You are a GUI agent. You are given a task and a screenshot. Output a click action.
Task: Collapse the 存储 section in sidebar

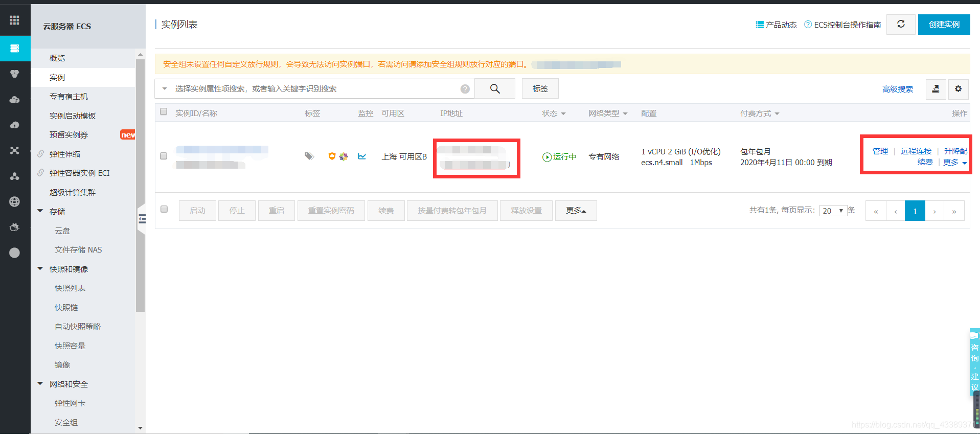tap(40, 211)
